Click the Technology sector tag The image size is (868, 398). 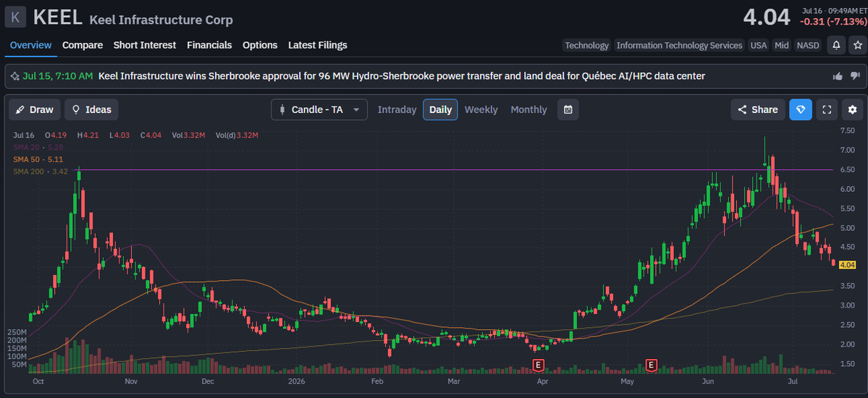586,46
